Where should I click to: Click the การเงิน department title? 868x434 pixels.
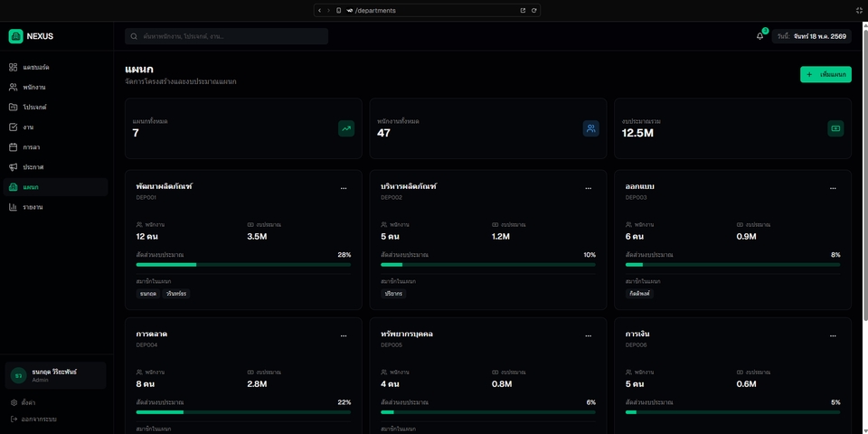637,335
